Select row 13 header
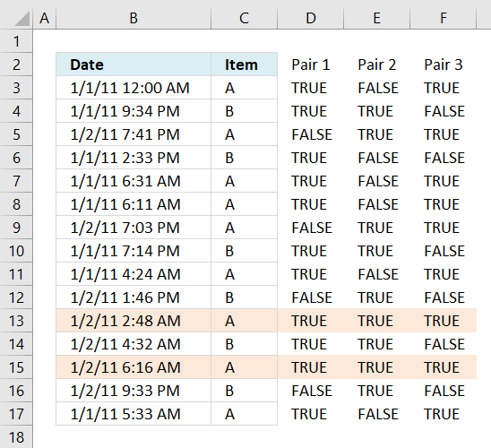491x448 pixels. tap(16, 321)
